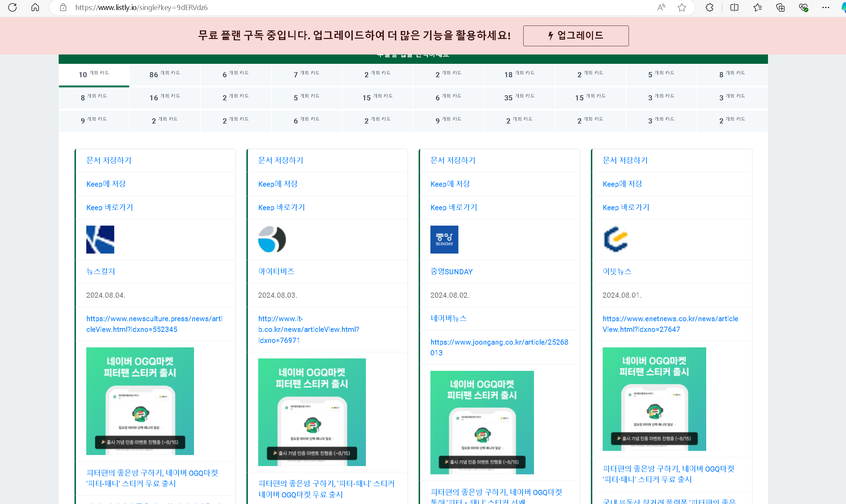This screenshot has height=504, width=846.
Task: Open the Read aloud icon in address bar
Action: tap(661, 7)
